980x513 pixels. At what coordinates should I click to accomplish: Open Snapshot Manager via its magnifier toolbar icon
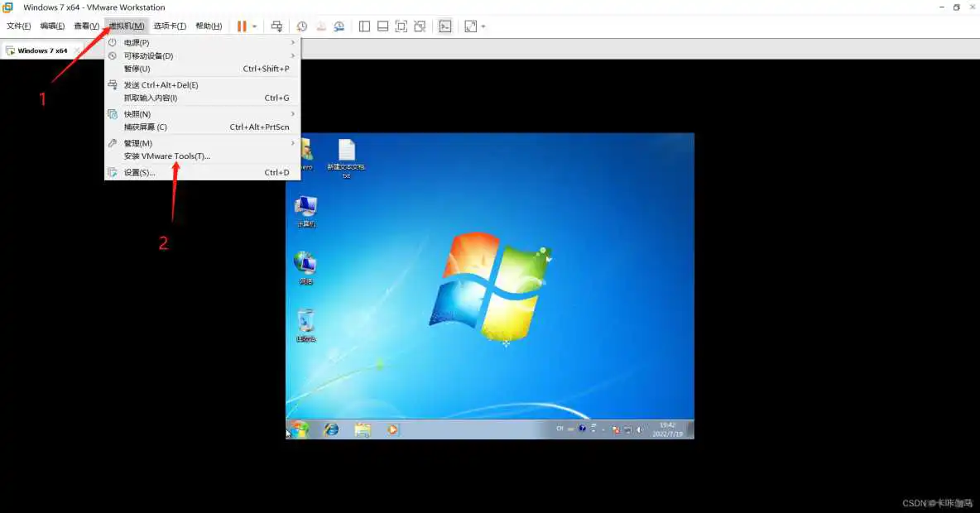click(338, 26)
